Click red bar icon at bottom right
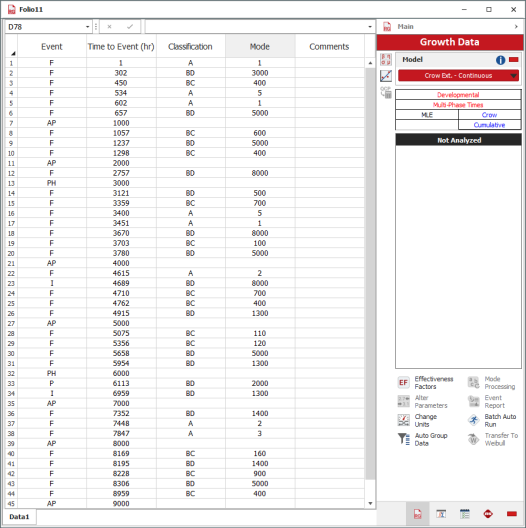This screenshot has width=526, height=528. coord(512,514)
